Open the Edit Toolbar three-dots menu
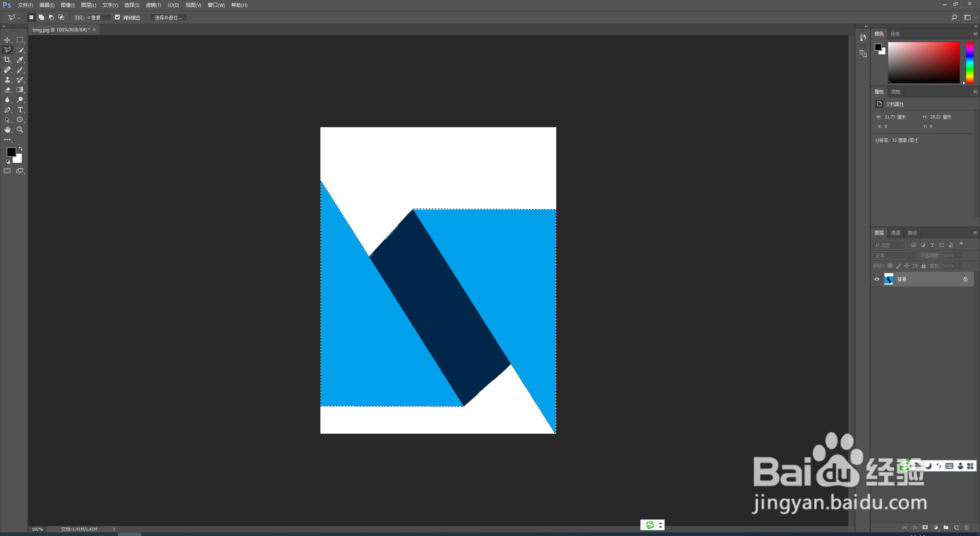The image size is (980, 536). coord(7,139)
